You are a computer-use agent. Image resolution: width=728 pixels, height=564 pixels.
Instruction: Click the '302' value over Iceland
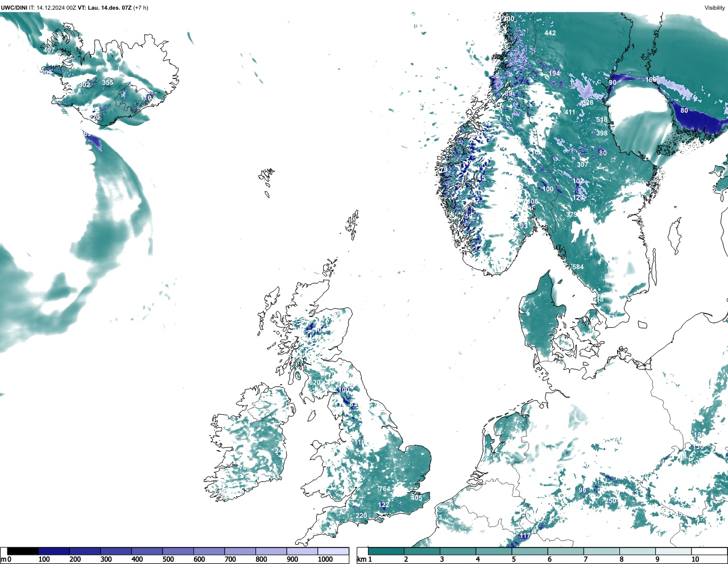point(84,85)
